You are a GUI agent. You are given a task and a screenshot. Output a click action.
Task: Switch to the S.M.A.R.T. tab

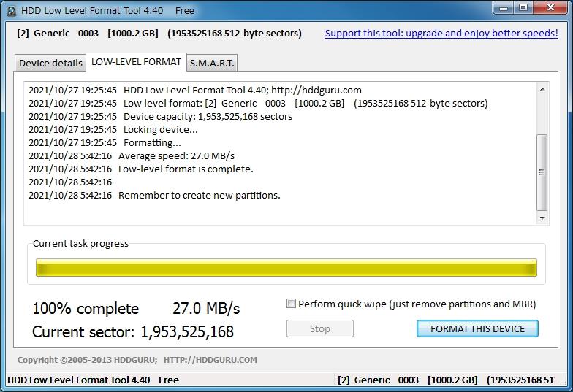pos(212,63)
